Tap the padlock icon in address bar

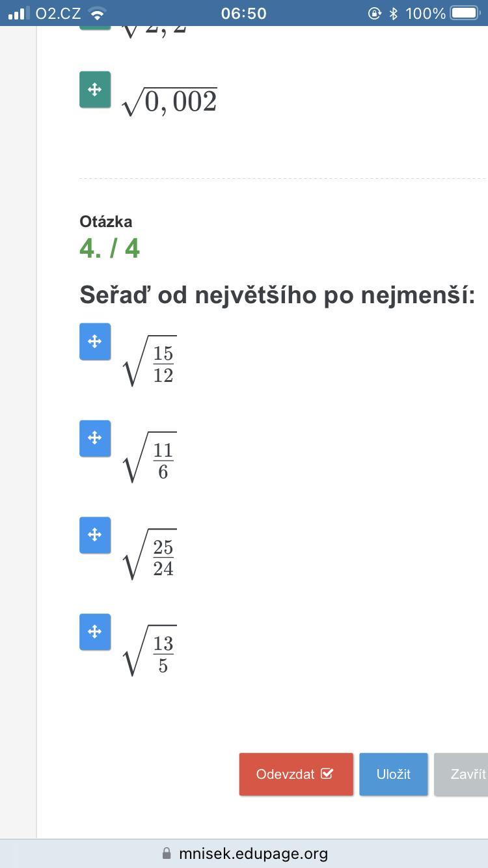pyautogui.click(x=167, y=853)
